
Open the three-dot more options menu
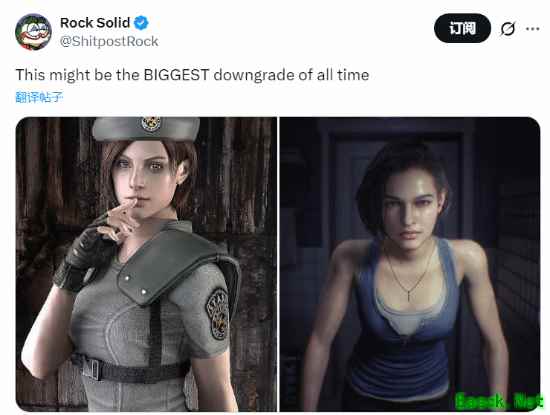532,29
